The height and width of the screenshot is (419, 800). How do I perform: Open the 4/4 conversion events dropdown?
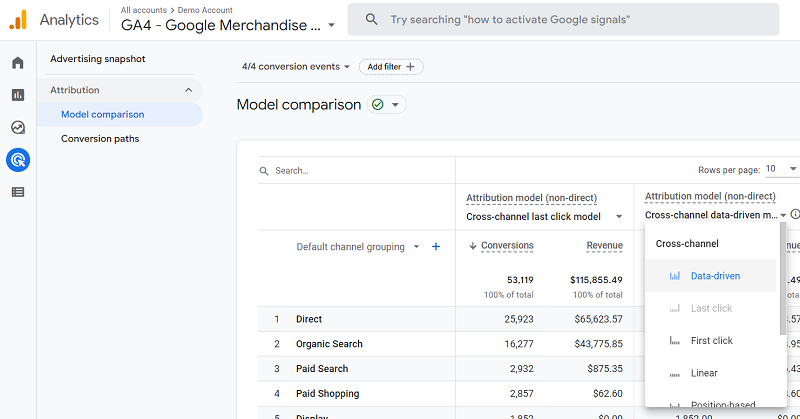pos(295,67)
